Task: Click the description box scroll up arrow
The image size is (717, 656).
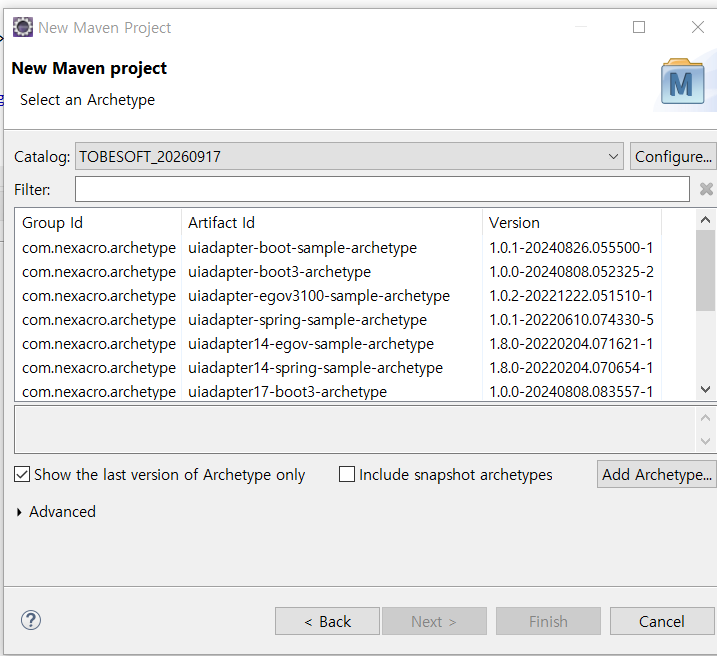Action: click(705, 418)
